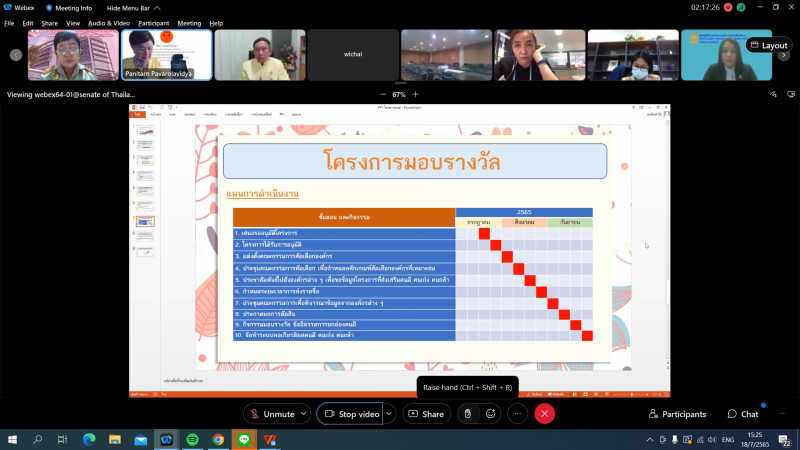Zoom in shared content with plus

point(415,94)
